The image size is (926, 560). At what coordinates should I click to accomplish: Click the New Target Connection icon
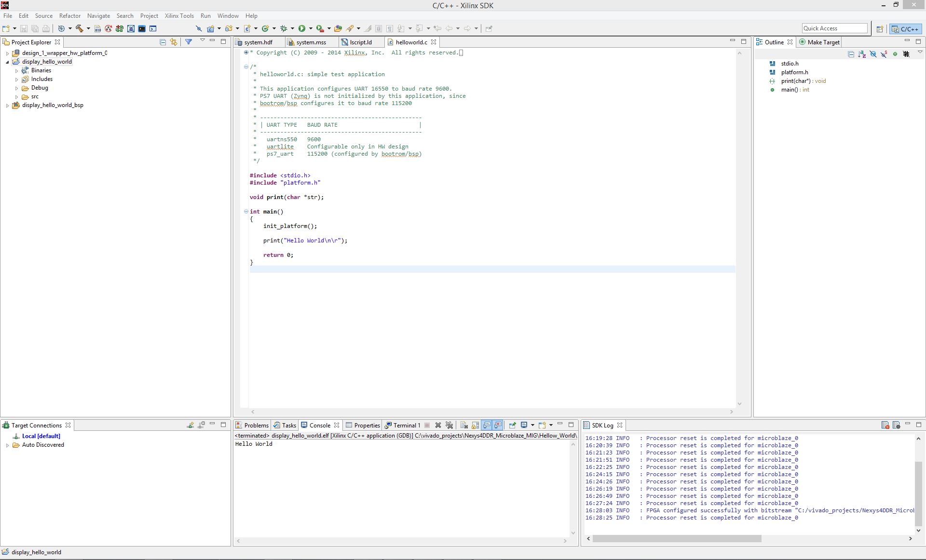(x=190, y=425)
